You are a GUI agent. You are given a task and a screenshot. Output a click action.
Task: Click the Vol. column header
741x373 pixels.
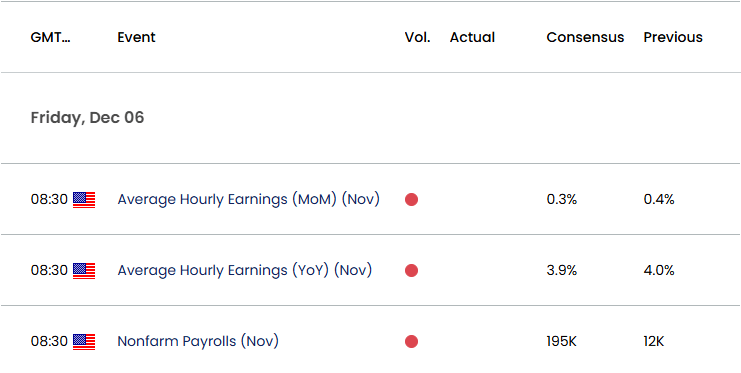coord(418,37)
